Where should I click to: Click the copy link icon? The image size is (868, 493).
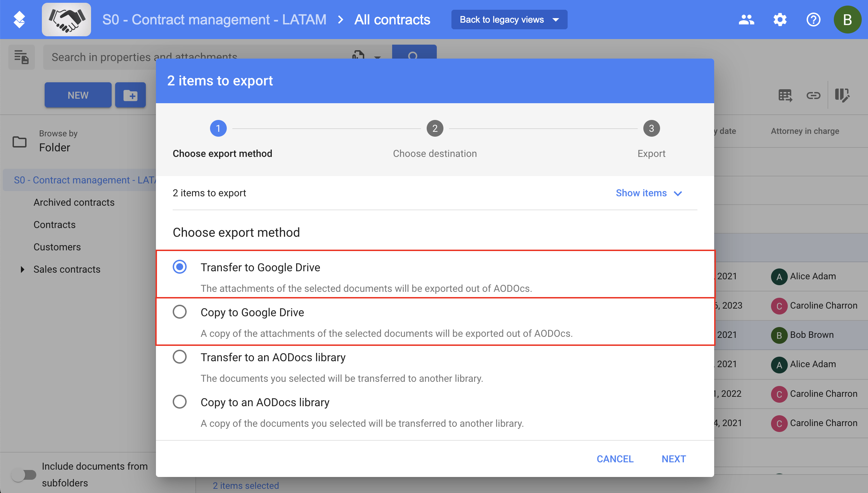[813, 95]
